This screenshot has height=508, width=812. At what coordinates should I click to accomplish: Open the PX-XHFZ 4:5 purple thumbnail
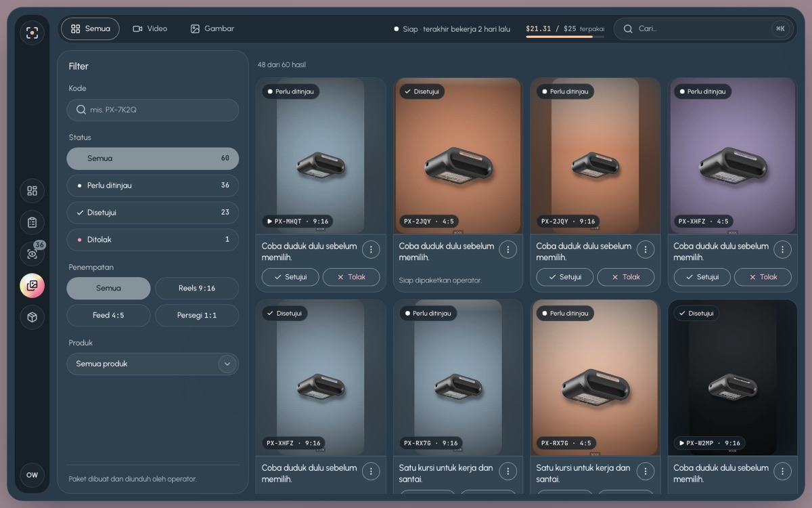tap(733, 156)
